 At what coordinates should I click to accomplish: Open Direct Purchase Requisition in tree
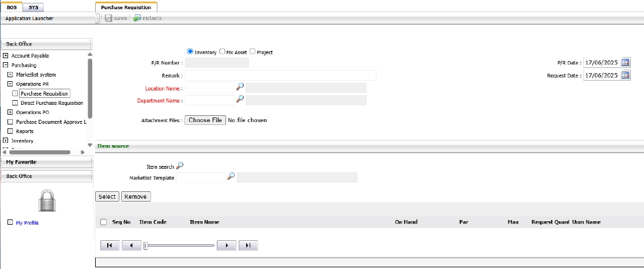pyautogui.click(x=51, y=103)
